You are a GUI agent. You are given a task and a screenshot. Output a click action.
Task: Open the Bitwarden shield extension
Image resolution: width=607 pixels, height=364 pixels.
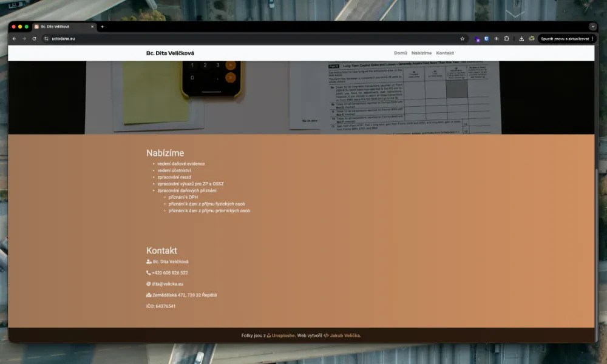click(x=486, y=39)
